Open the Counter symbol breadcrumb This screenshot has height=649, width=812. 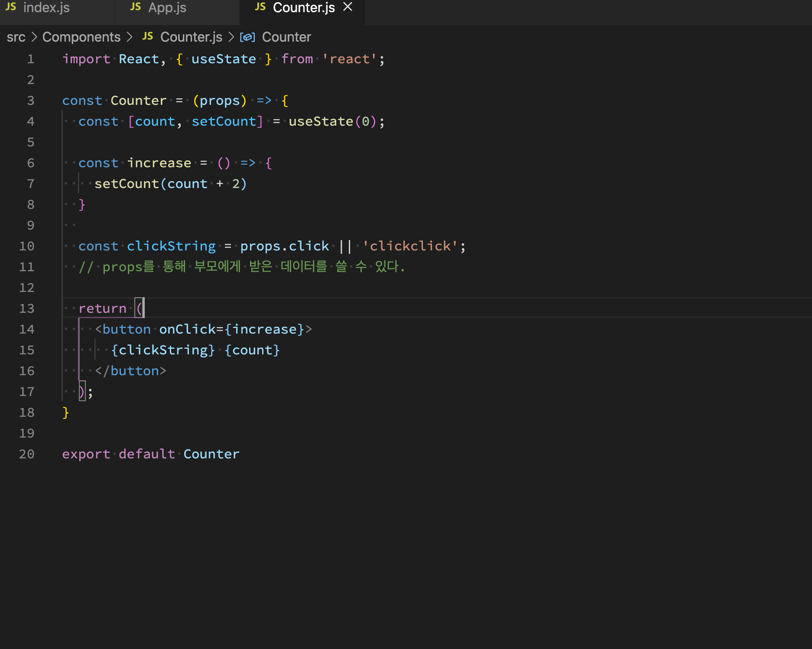pos(286,37)
